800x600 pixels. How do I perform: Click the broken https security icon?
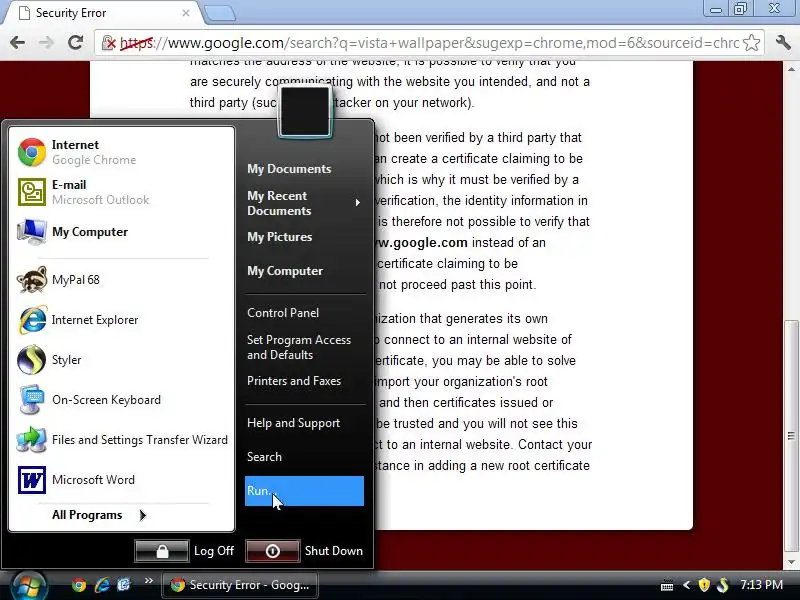[108, 43]
